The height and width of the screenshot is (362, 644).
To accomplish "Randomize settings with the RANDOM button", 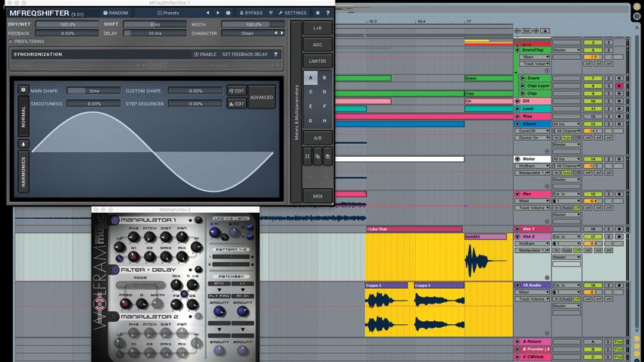I will pos(115,13).
